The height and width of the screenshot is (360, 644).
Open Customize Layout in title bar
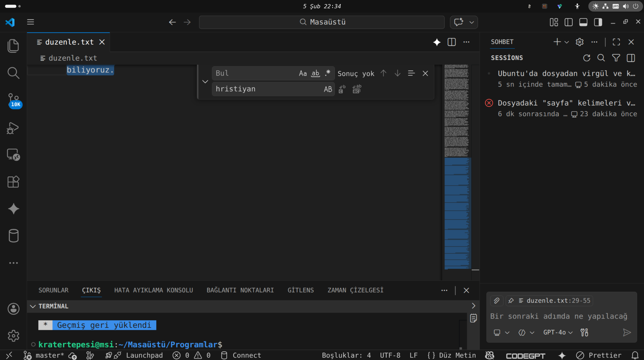pos(554,22)
